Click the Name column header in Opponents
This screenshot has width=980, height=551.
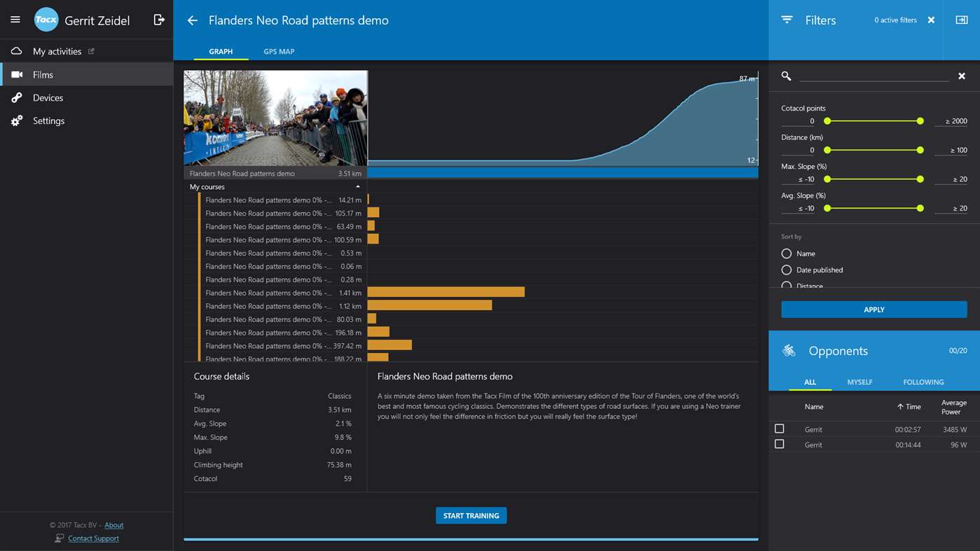[813, 407]
